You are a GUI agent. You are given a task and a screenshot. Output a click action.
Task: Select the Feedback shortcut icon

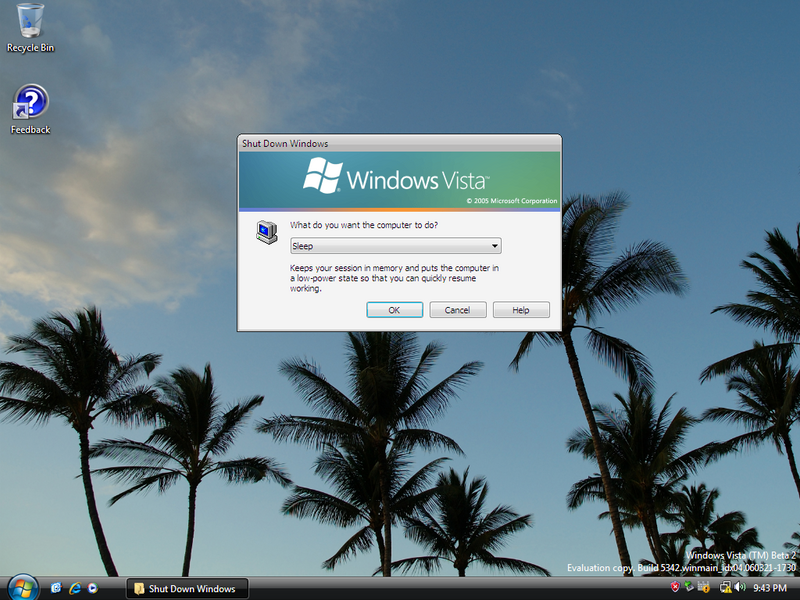pos(30,110)
